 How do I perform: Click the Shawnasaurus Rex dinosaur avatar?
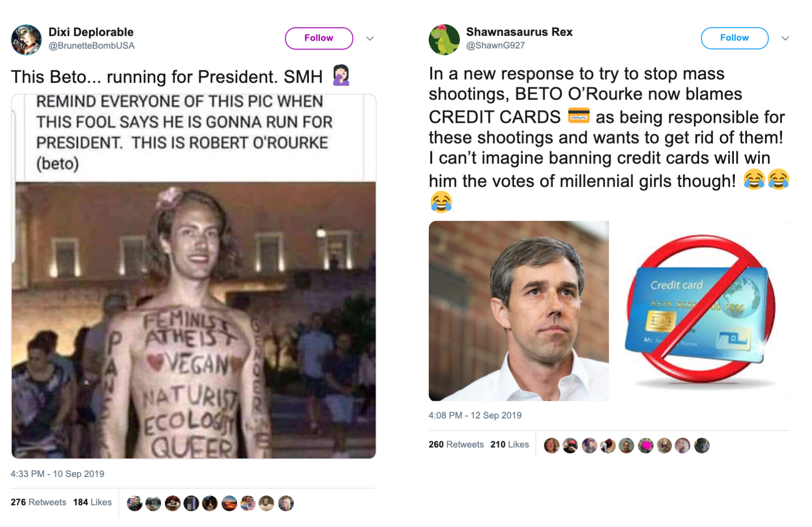444,40
